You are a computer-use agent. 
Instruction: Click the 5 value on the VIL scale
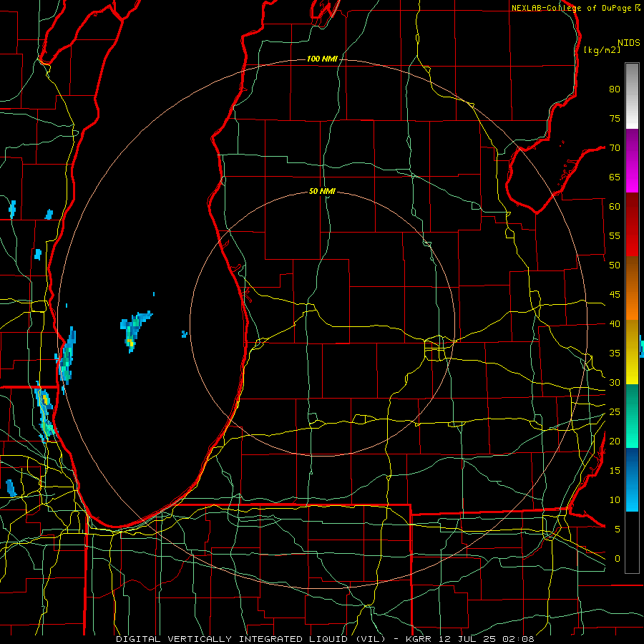click(618, 530)
